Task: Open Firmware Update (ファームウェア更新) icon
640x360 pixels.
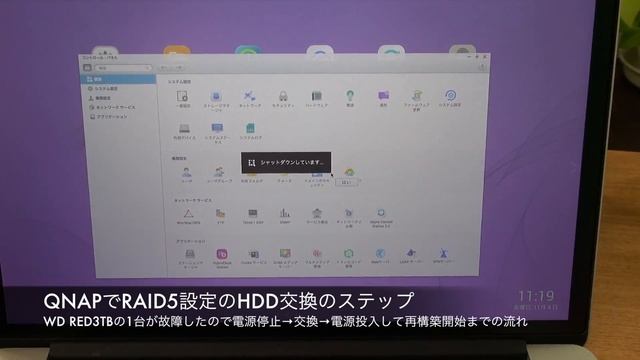Action: 417,96
